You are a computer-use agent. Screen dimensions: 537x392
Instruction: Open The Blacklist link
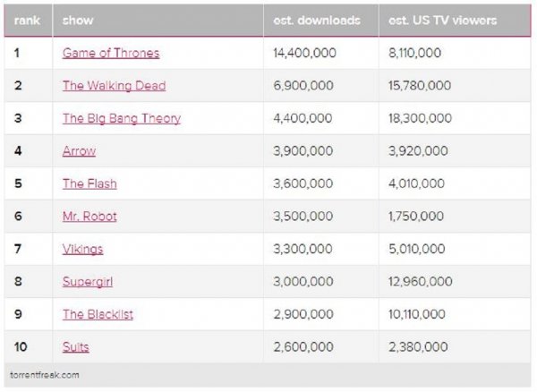(98, 314)
